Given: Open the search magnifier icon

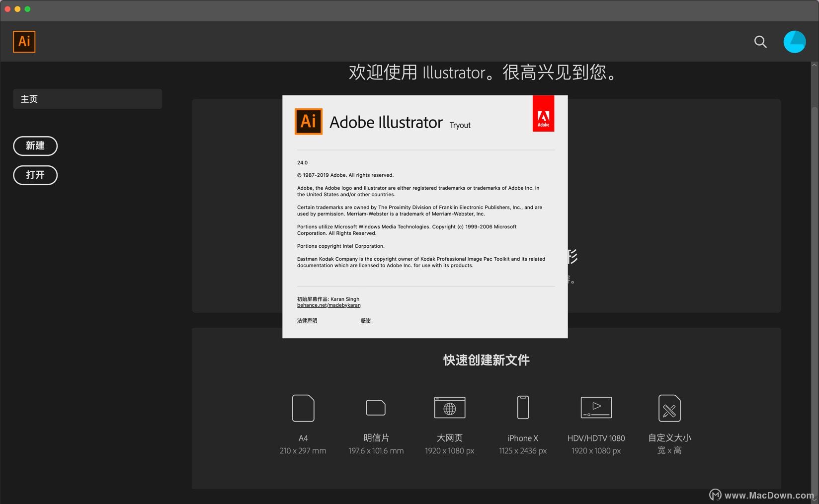Looking at the screenshot, I should pos(760,42).
